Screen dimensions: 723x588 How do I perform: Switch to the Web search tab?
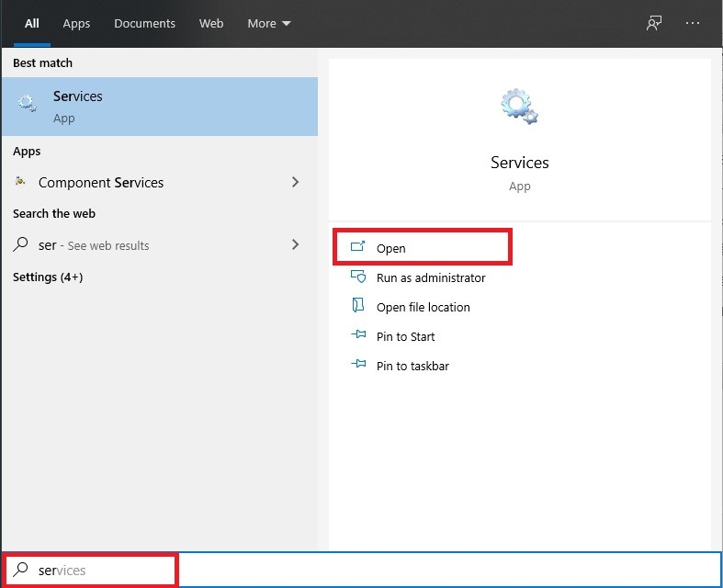point(211,24)
